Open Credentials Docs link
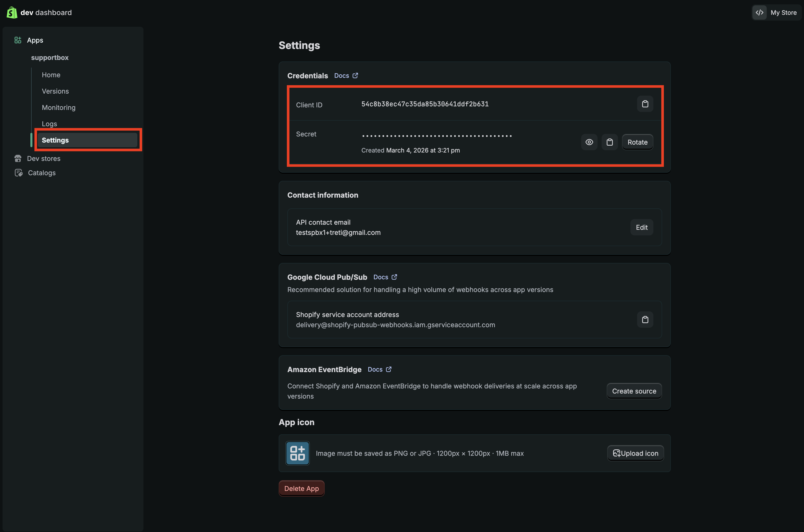 (x=346, y=76)
